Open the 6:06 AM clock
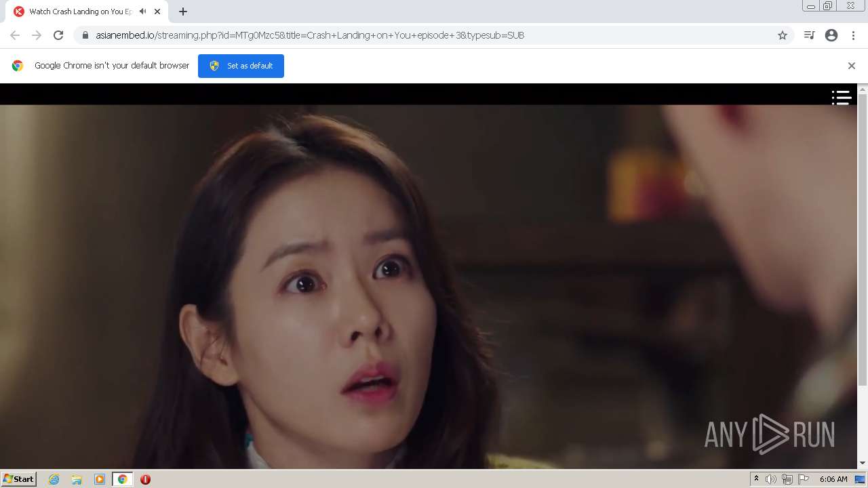The height and width of the screenshot is (488, 868). [833, 479]
